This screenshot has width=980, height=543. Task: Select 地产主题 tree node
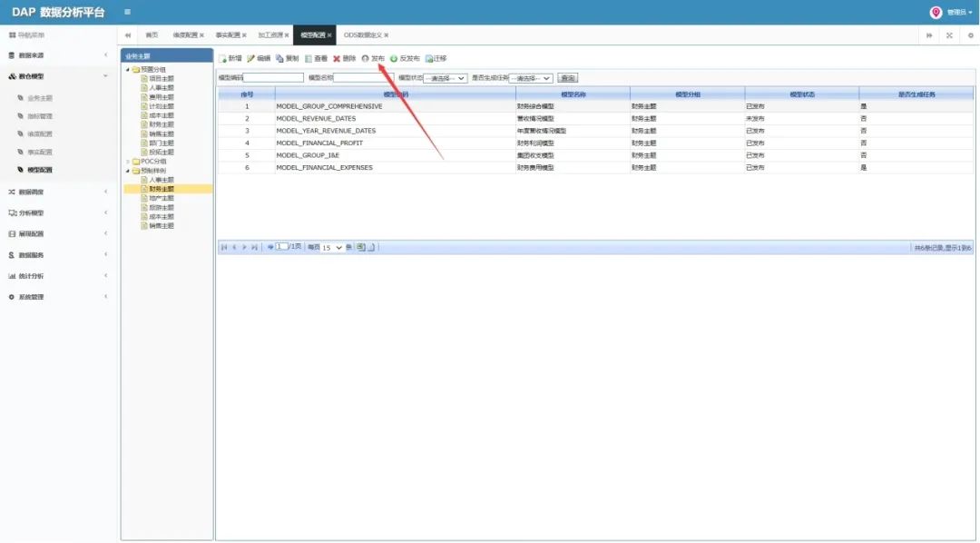click(162, 198)
